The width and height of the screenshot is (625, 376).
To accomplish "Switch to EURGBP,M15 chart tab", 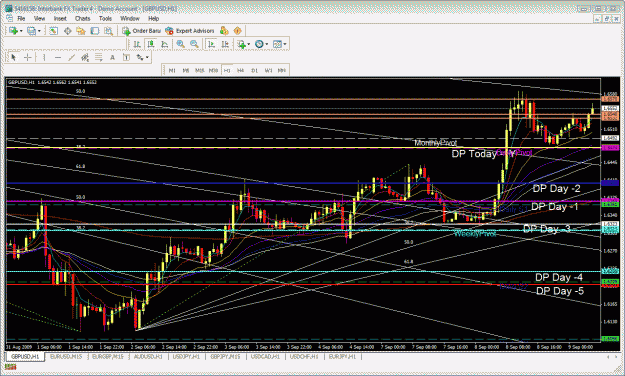I will click(108, 357).
